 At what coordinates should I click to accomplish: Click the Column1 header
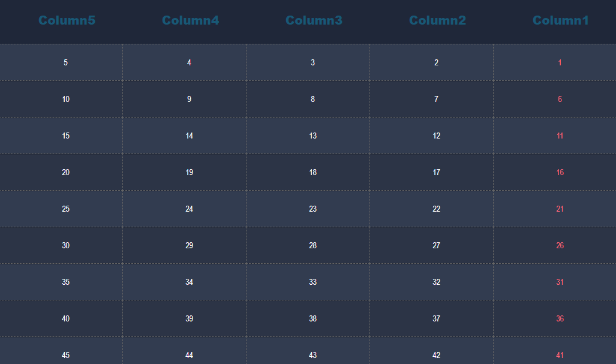561,20
